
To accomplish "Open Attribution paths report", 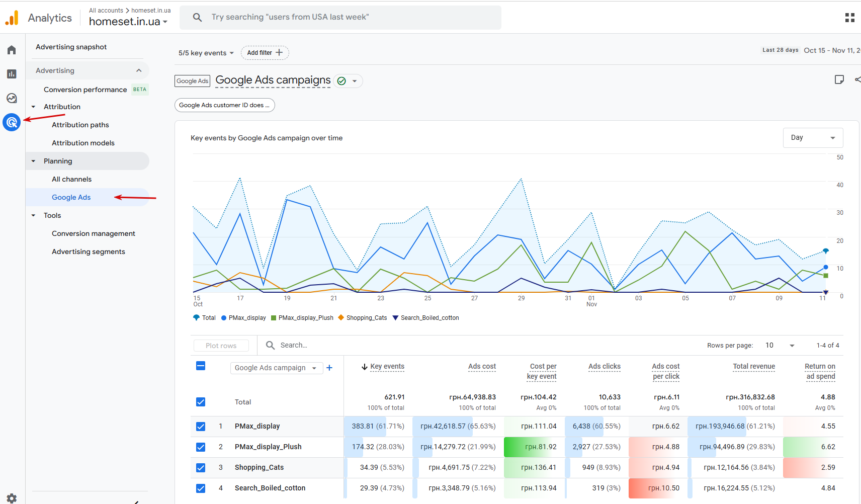I will tap(80, 125).
